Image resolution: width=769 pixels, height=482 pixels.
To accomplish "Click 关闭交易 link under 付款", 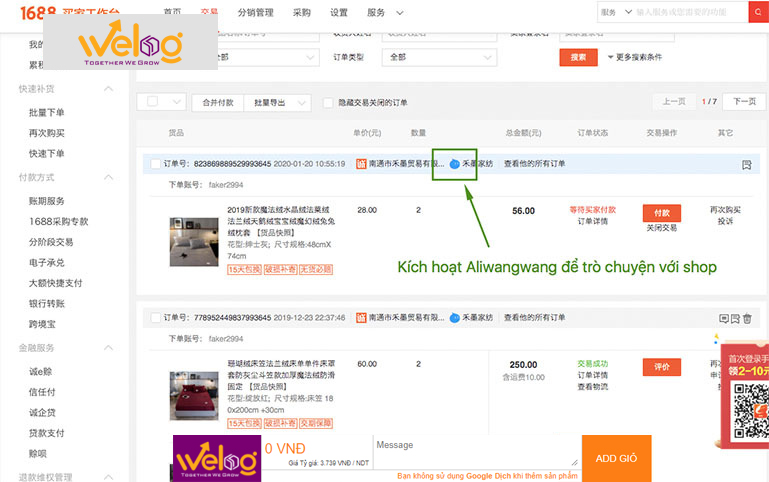I will pyautogui.click(x=662, y=228).
